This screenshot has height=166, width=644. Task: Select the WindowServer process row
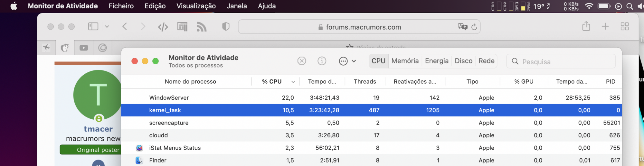point(322,97)
